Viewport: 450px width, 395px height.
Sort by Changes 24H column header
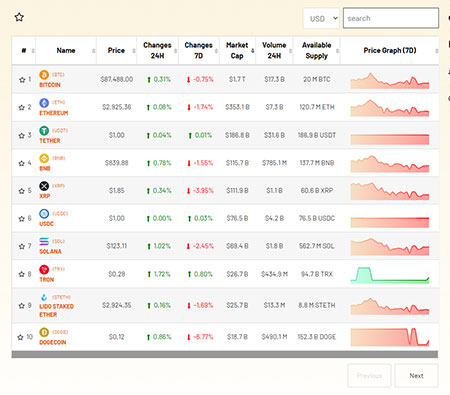157,50
